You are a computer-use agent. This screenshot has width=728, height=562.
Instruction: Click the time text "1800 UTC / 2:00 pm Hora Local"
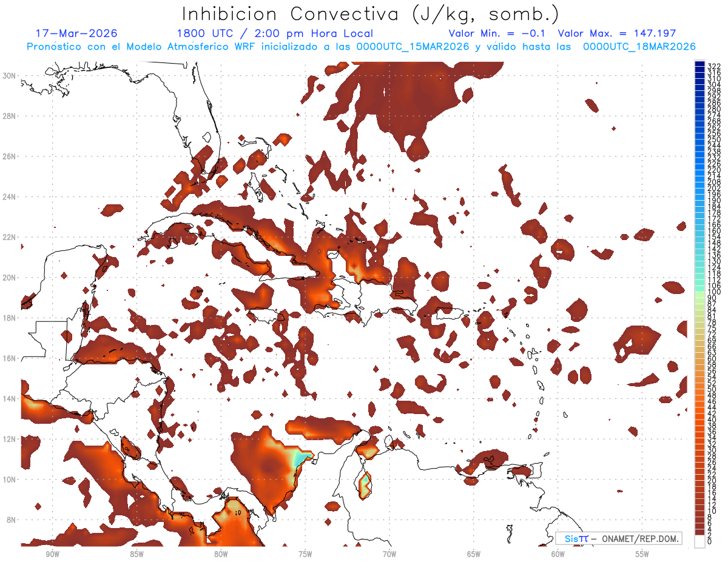[275, 33]
